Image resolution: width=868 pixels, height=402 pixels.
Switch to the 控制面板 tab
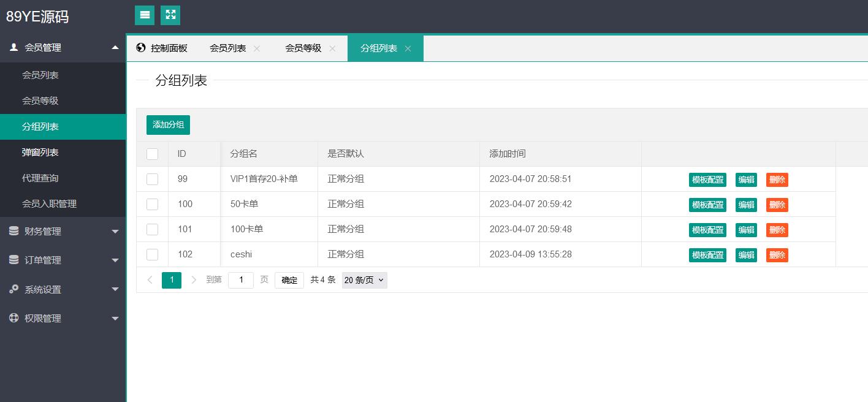click(162, 48)
